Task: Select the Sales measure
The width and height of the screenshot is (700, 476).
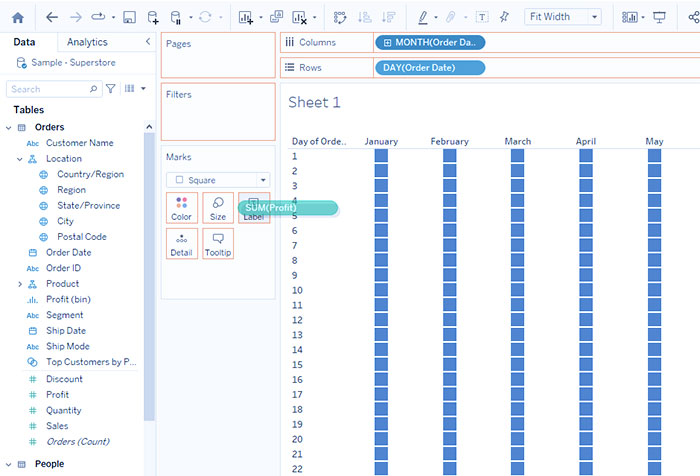Action: 57,426
